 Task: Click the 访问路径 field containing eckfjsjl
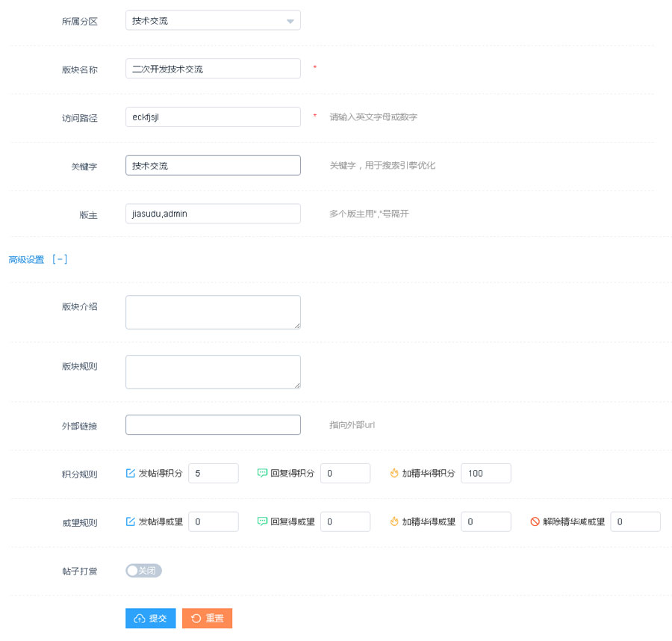(x=213, y=117)
